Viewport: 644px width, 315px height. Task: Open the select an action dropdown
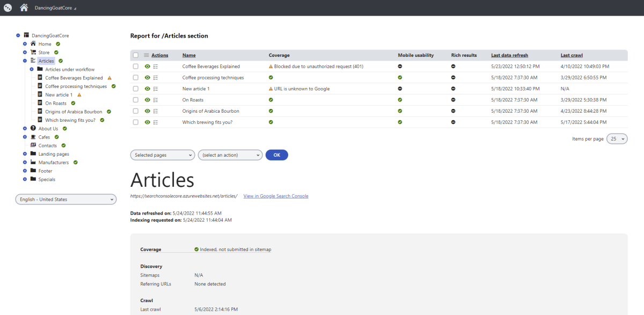230,155
